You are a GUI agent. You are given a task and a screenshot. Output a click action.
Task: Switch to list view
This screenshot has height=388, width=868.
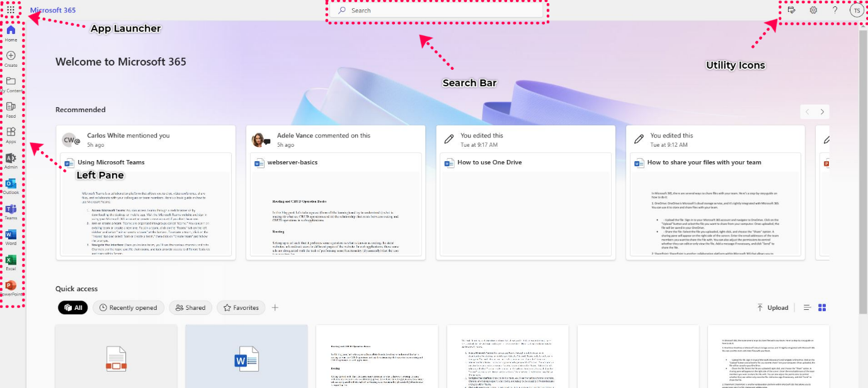pyautogui.click(x=807, y=307)
